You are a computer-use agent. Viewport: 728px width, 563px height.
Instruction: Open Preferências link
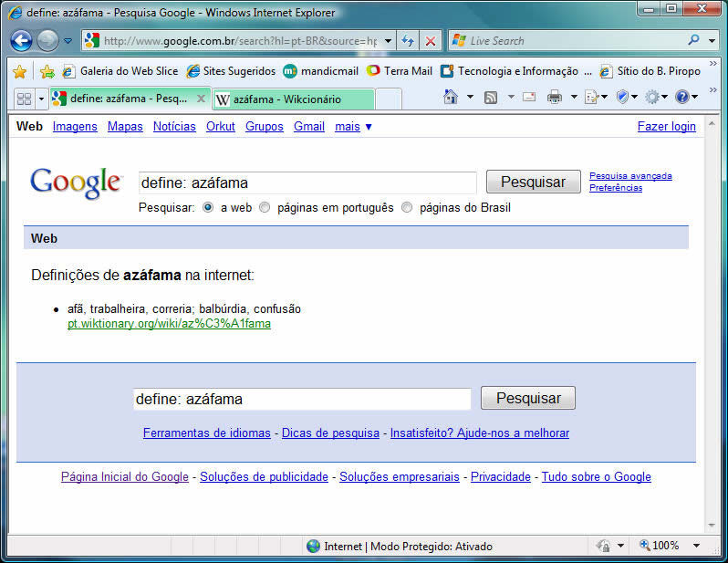[616, 188]
